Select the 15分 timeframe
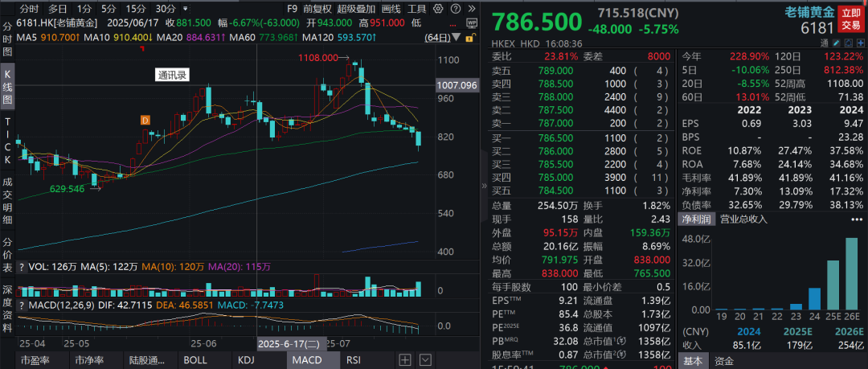Screen dimensions: 868x369 click(x=136, y=9)
